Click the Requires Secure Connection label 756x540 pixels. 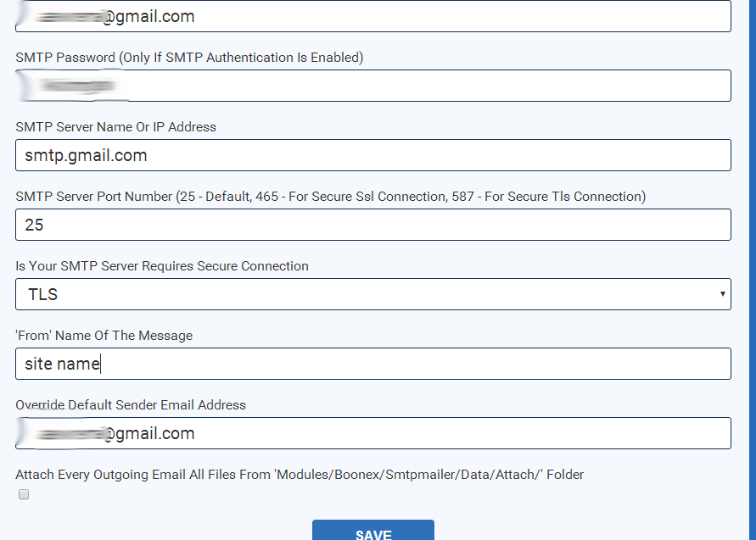[162, 266]
